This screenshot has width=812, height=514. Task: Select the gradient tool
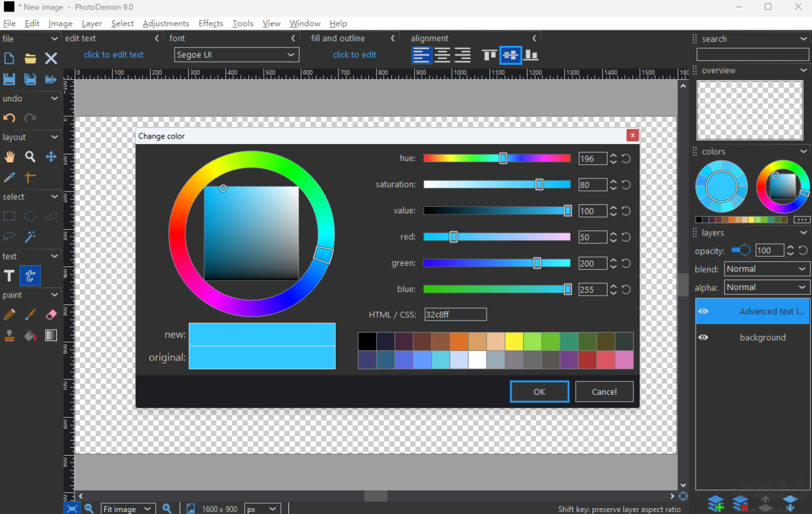[x=51, y=335]
